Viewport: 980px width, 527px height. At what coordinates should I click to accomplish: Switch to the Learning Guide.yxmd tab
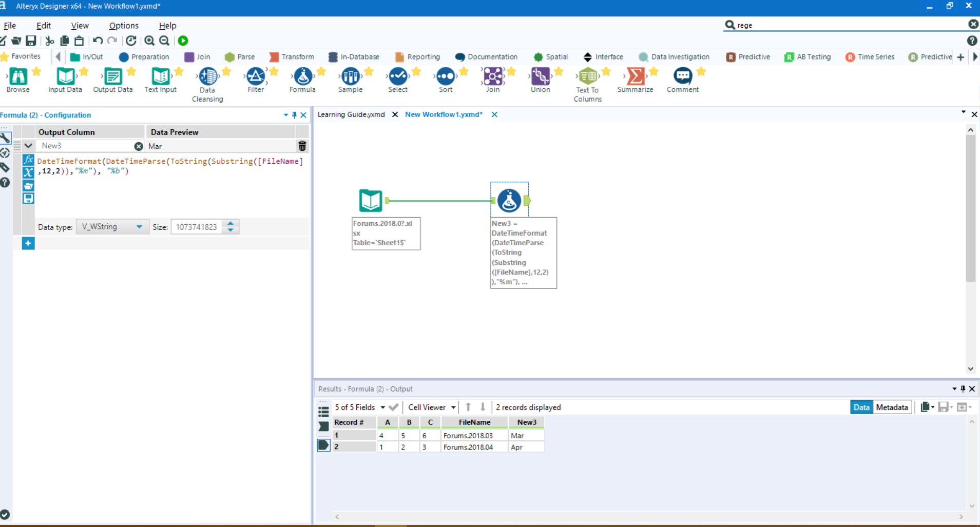click(351, 114)
